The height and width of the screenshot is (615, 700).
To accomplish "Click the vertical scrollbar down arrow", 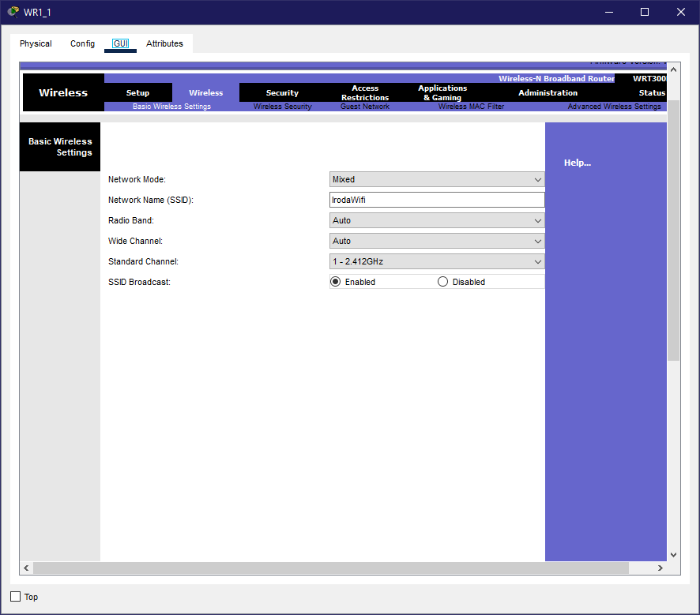I will click(x=673, y=555).
